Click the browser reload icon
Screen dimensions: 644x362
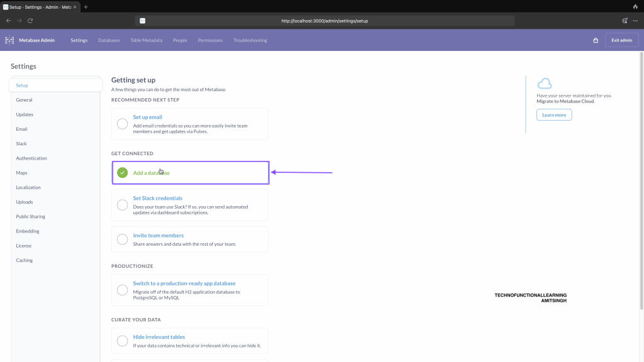click(30, 21)
